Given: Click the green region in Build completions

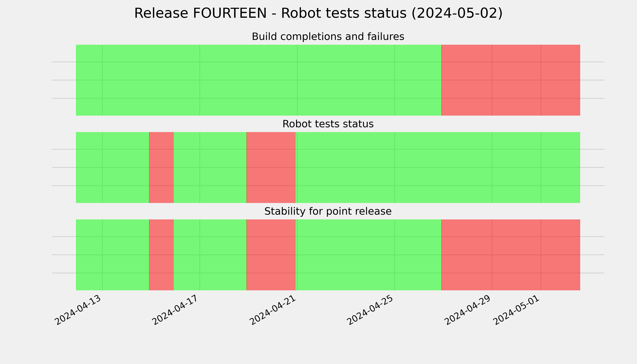Looking at the screenshot, I should [x=259, y=80].
